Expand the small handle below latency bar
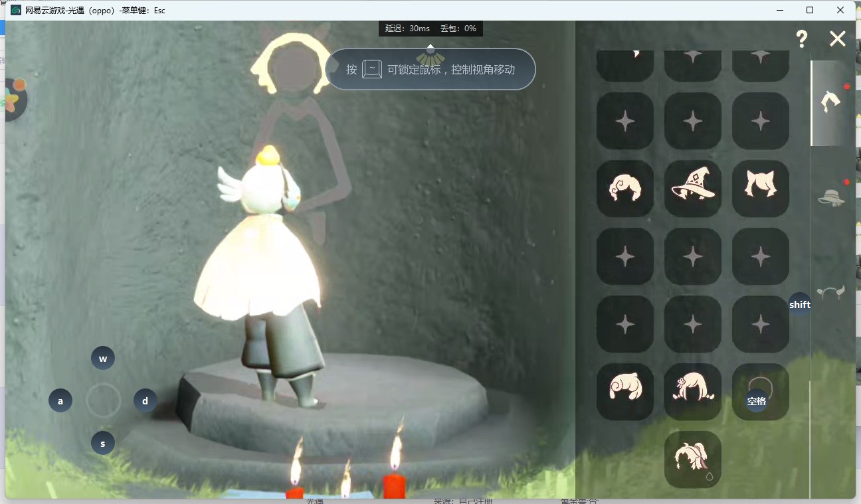 pos(430,48)
